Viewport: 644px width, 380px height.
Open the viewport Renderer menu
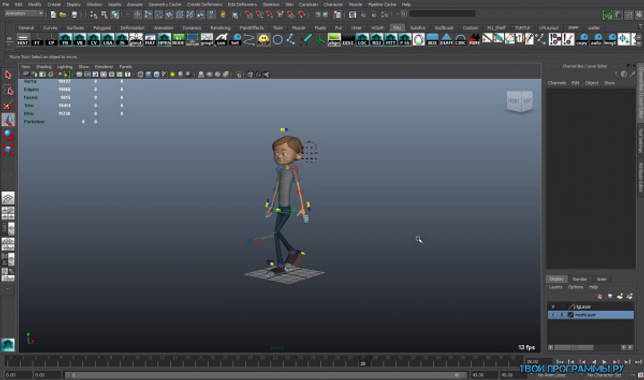(x=104, y=67)
